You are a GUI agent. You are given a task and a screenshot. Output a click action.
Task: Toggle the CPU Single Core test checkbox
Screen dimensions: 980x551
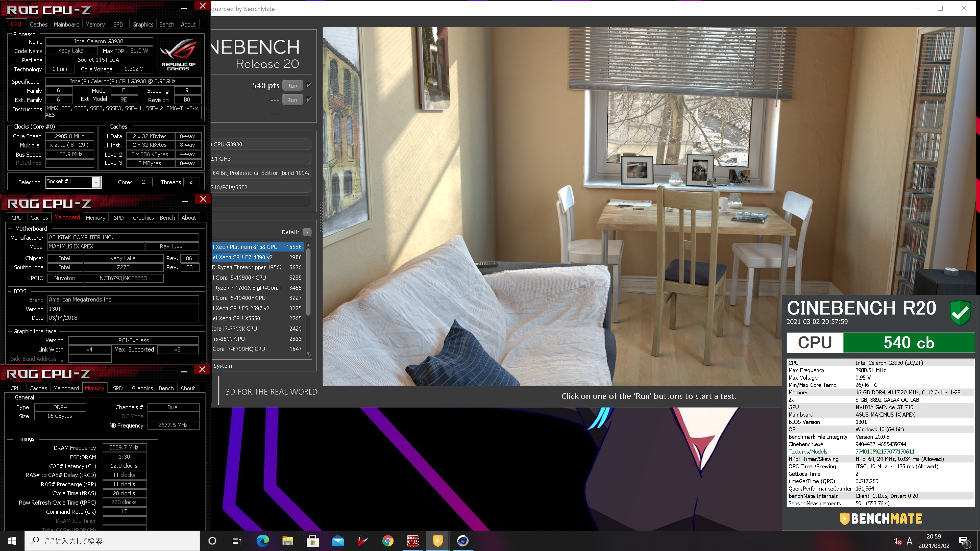pos(309,99)
